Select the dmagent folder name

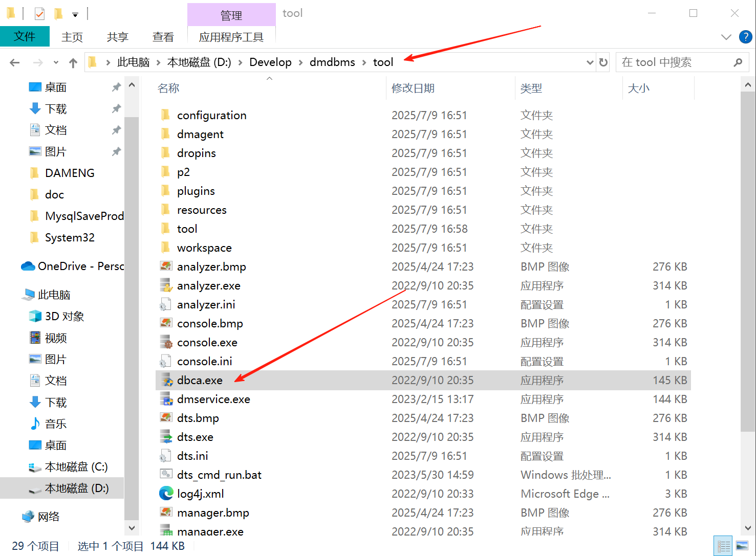tap(200, 134)
